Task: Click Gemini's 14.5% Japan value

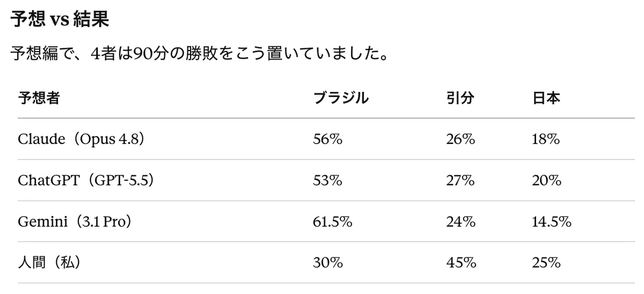Action: (x=551, y=221)
